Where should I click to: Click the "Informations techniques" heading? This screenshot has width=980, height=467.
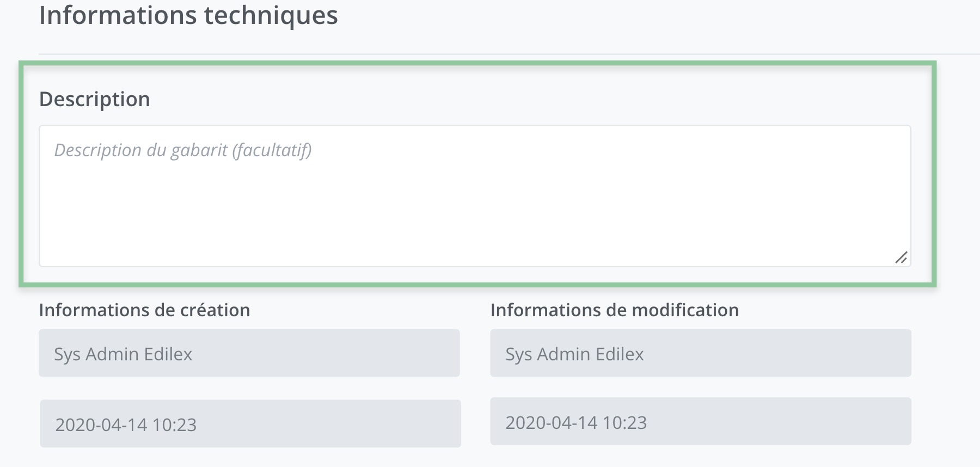188,15
